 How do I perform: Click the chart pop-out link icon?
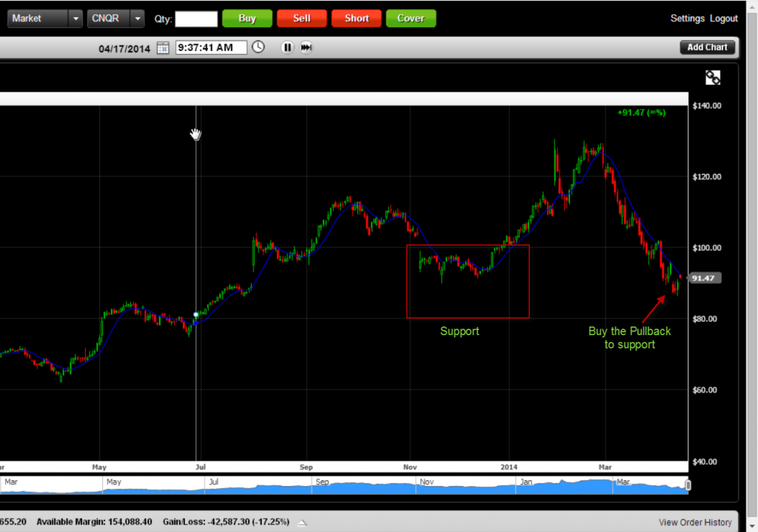(712, 76)
